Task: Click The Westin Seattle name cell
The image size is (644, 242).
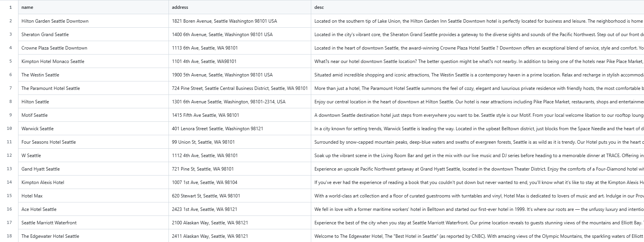Action: click(x=93, y=75)
